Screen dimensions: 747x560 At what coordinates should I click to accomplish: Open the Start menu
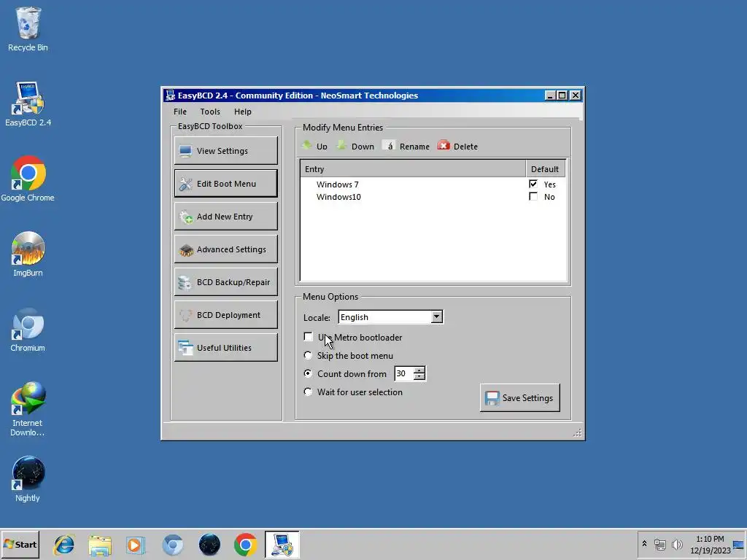(x=20, y=544)
